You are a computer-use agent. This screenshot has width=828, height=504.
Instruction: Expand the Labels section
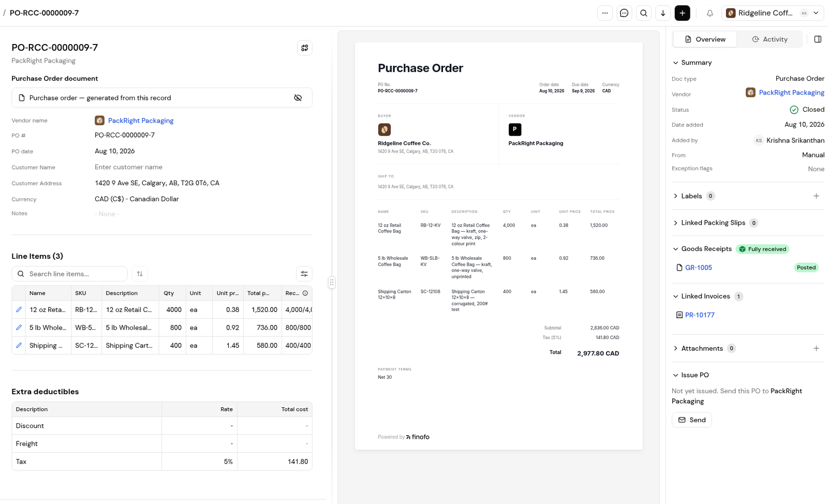point(687,196)
